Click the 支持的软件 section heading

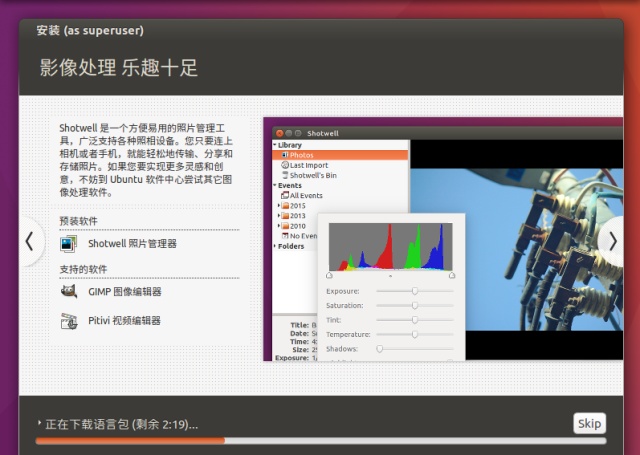tap(83, 269)
